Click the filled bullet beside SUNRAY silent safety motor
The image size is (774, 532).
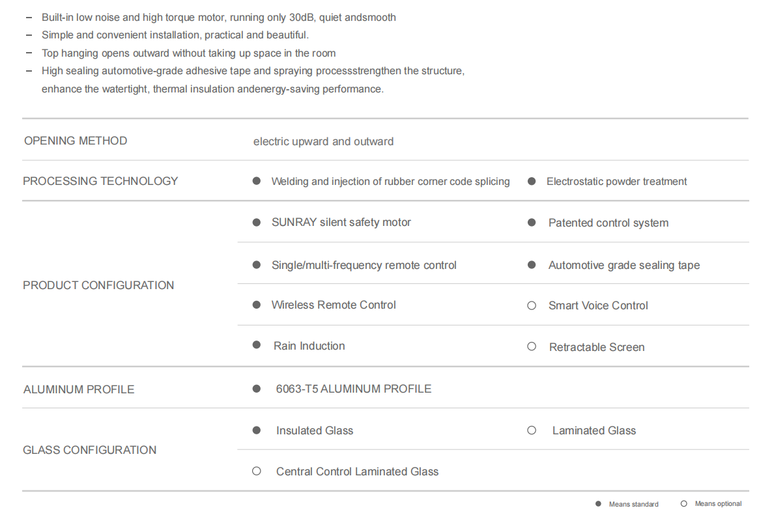[257, 223]
